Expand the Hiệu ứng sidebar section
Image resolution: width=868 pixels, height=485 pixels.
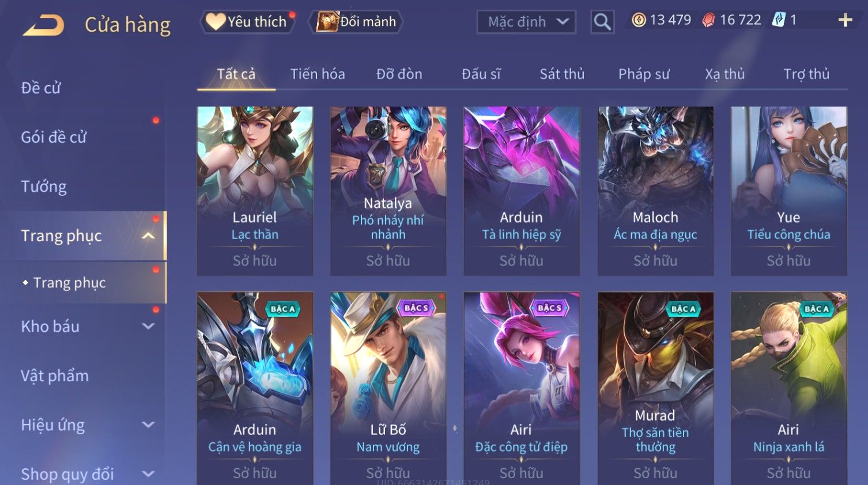[x=148, y=425]
